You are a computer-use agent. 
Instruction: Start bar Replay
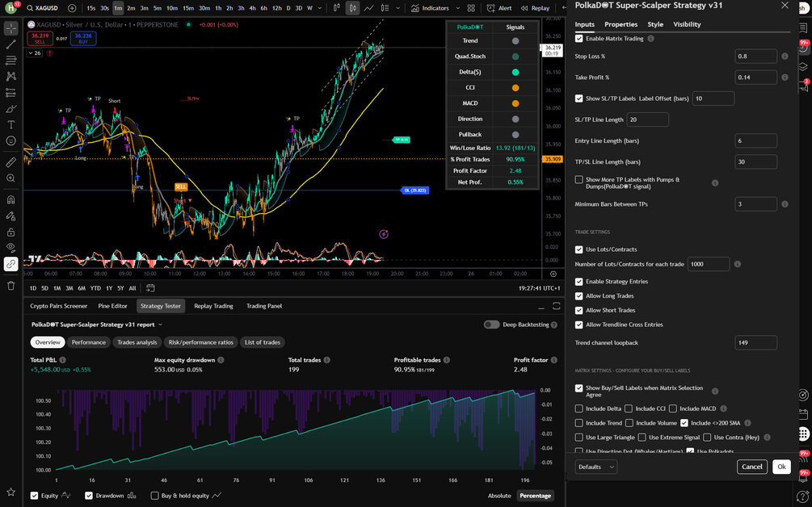pos(536,8)
